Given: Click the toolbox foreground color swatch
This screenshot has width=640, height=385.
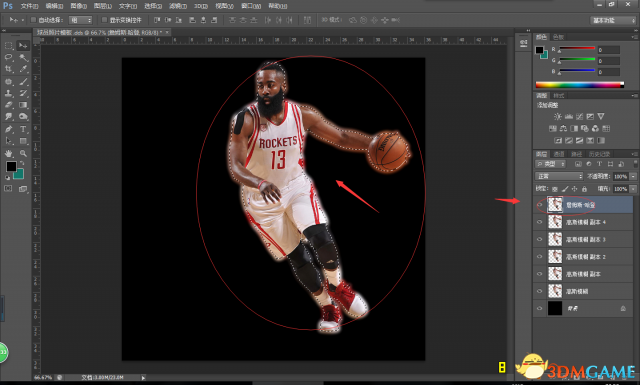Looking at the screenshot, I should [11, 166].
